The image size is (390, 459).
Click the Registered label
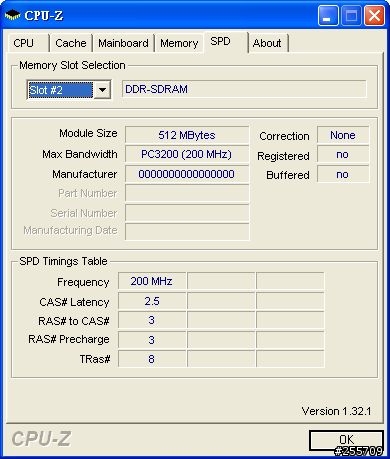tap(283, 156)
